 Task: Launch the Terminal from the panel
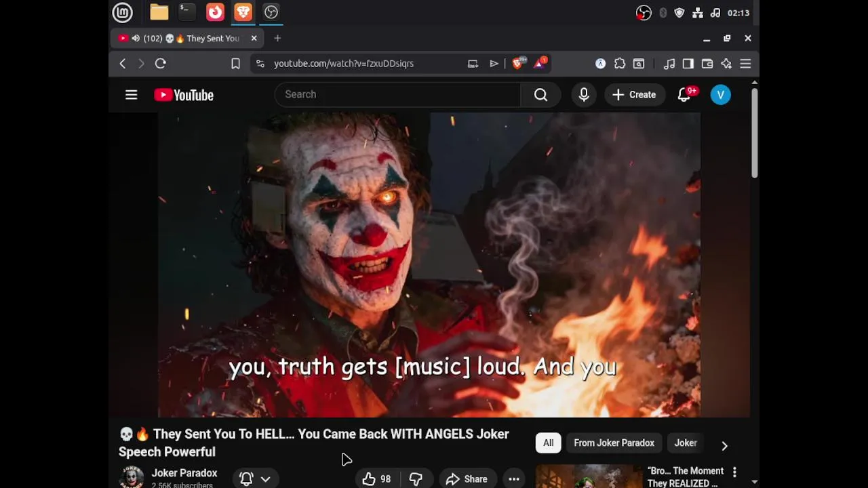(x=186, y=12)
